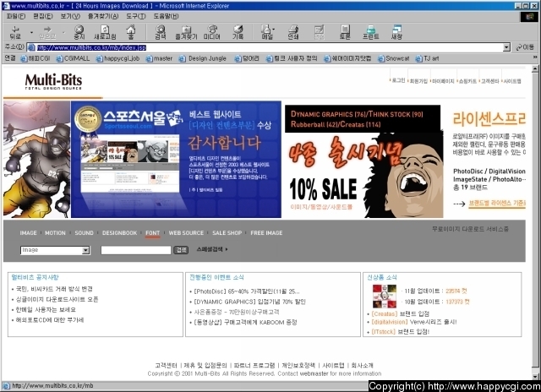Open the ITstock brand news link
Image resolution: width=541 pixels, height=392 pixels.
[400, 332]
